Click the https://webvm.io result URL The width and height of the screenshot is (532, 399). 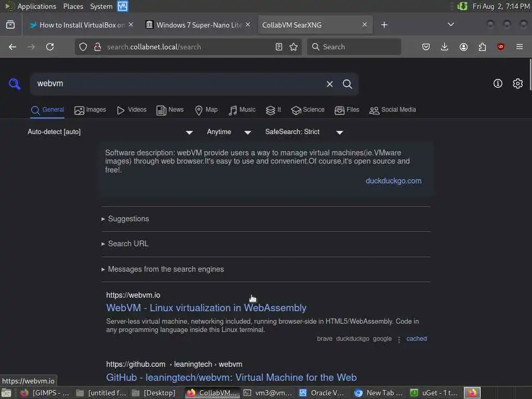tap(133, 295)
